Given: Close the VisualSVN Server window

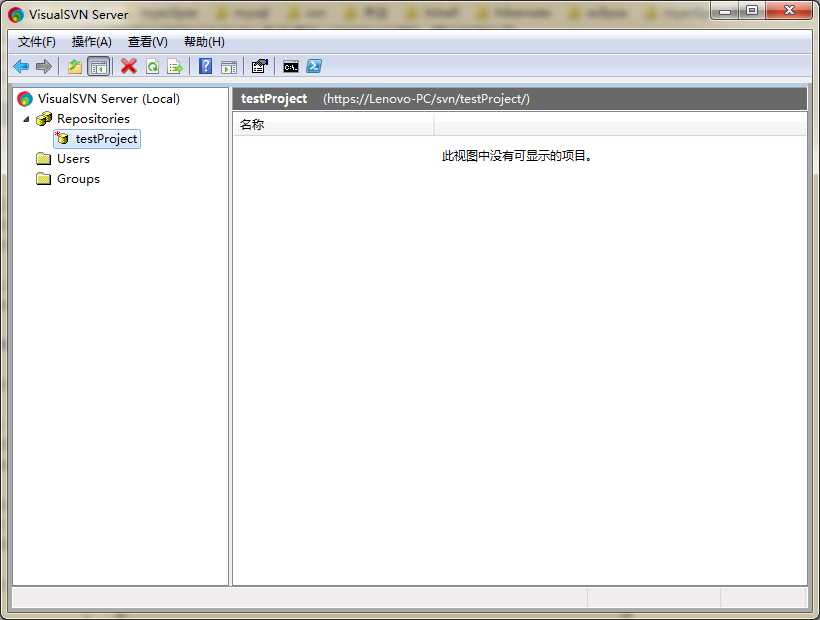Looking at the screenshot, I should coord(789,10).
